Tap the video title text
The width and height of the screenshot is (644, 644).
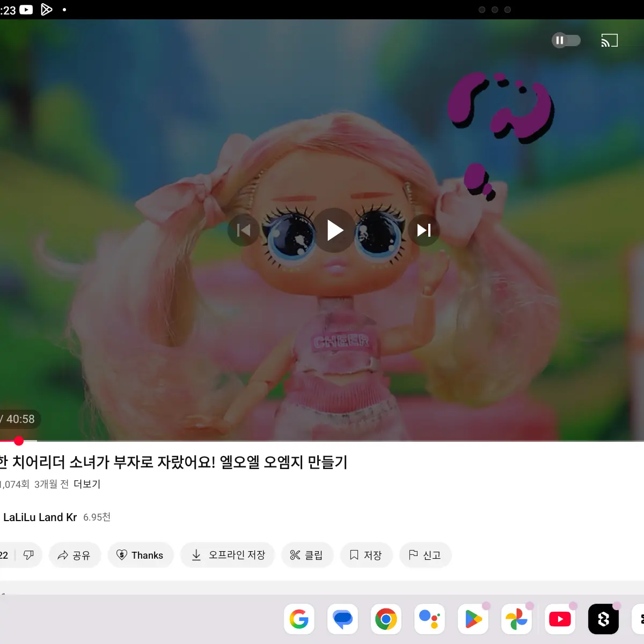point(173,462)
